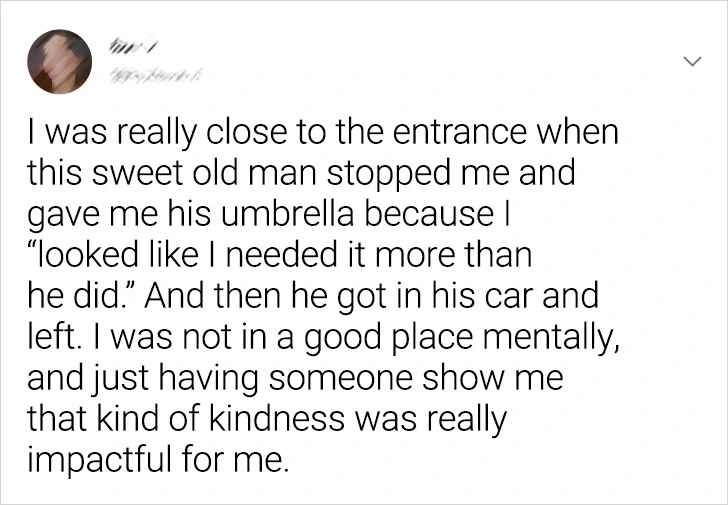
Task: Click the blurred profile avatar
Action: click(61, 62)
